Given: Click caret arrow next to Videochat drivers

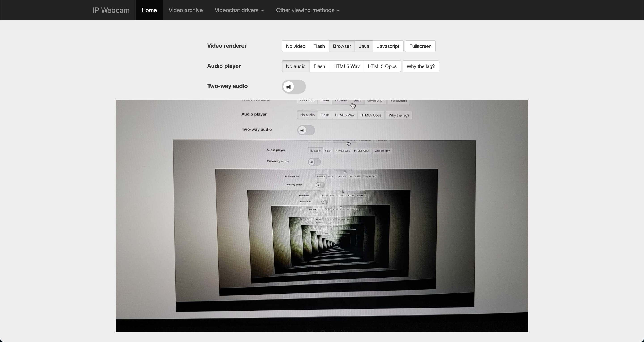Looking at the screenshot, I should tap(262, 11).
